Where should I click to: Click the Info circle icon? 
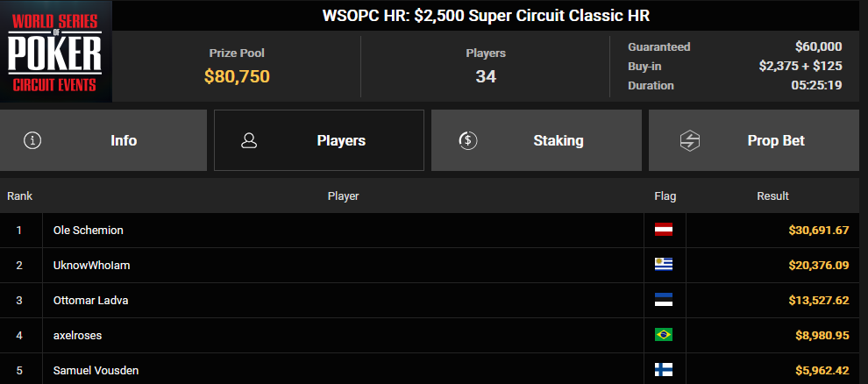click(32, 140)
